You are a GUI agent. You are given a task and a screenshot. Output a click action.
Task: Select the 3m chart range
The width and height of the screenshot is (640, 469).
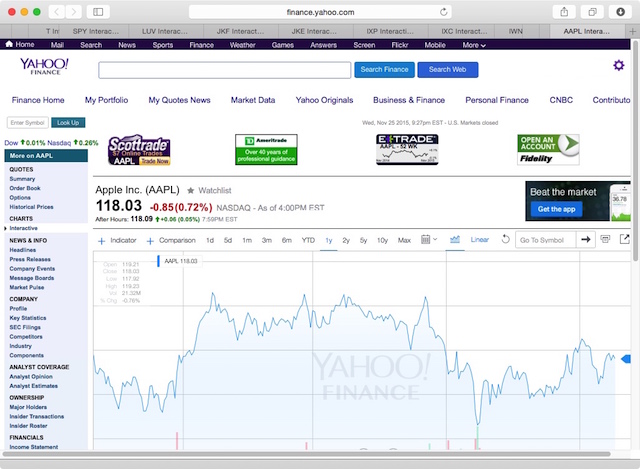click(267, 240)
